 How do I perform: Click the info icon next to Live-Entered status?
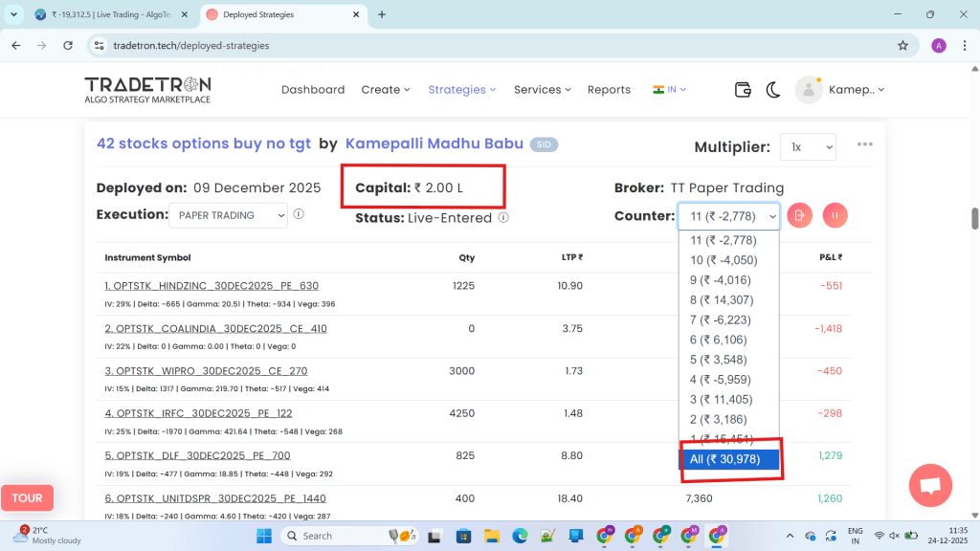503,217
